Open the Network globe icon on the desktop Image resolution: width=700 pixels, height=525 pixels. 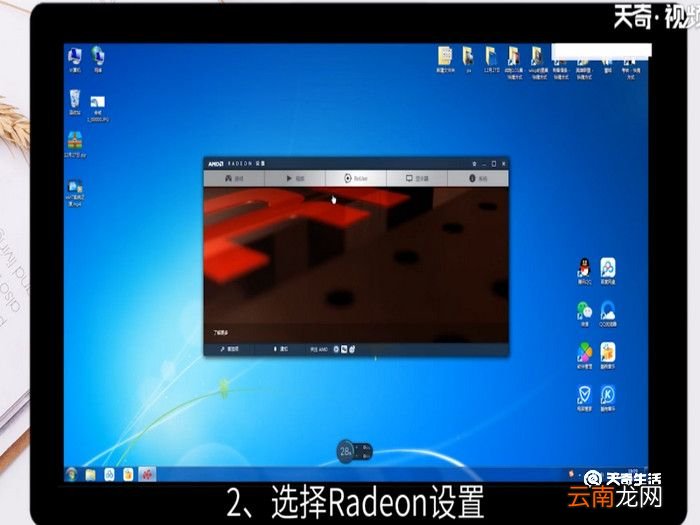98,59
